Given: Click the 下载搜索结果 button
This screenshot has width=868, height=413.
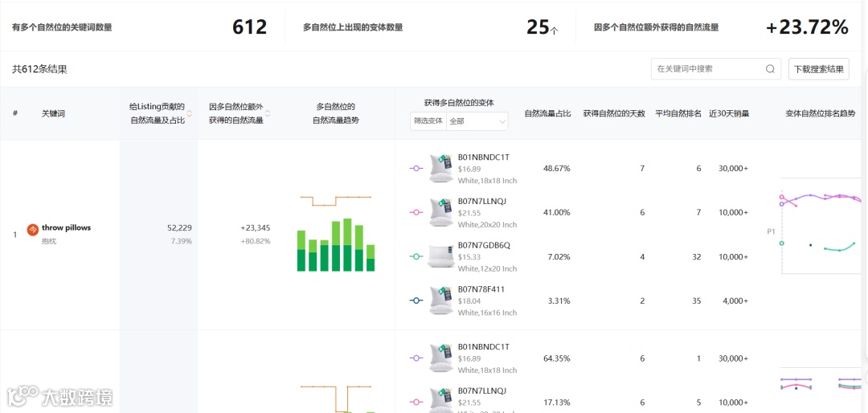Looking at the screenshot, I should point(818,69).
